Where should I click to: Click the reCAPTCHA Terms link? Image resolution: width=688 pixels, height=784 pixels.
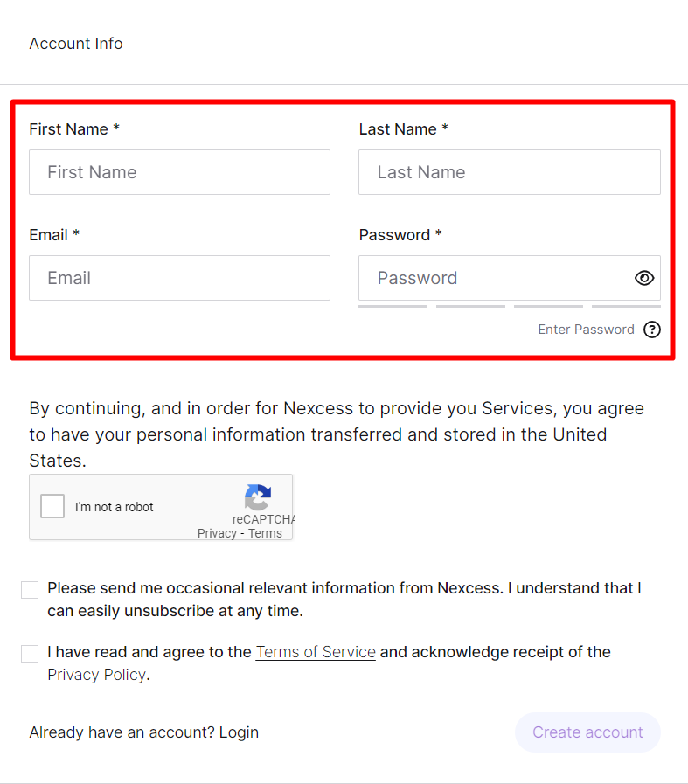[265, 533]
